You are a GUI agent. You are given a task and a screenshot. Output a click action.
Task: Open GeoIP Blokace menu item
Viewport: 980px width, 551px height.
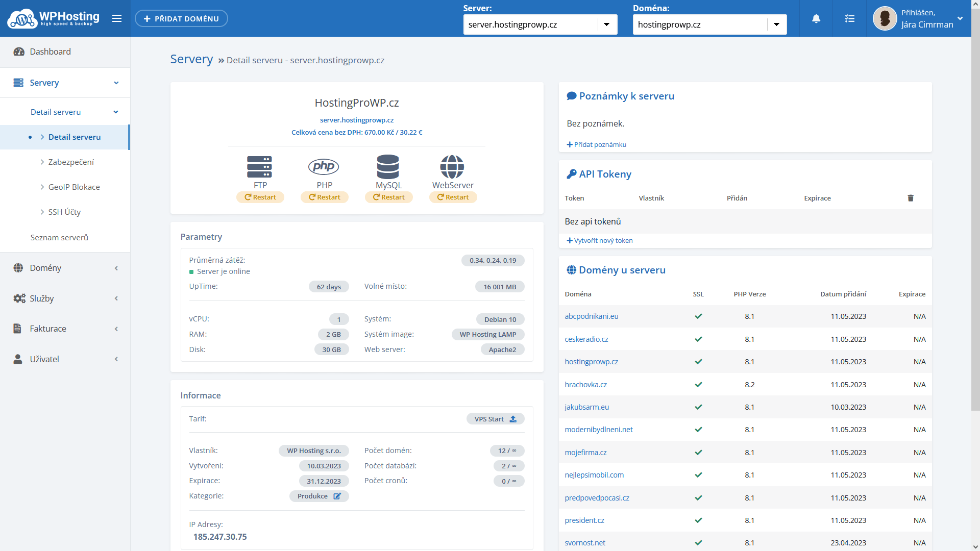74,187
